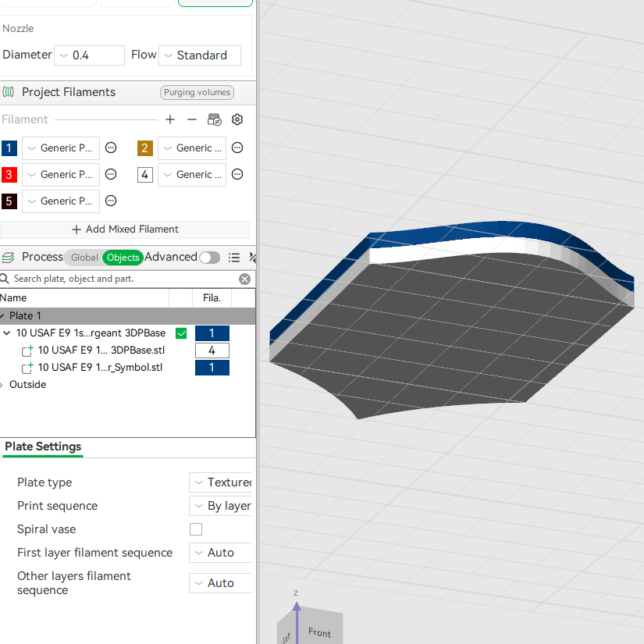Open Other layers filament sequence dropdown
Viewport: 644px width, 644px height.
tap(221, 583)
